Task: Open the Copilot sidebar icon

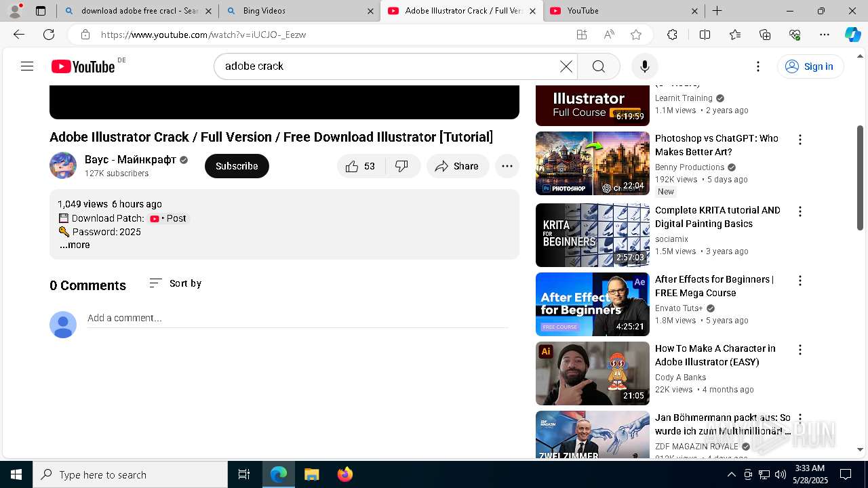Action: point(852,35)
